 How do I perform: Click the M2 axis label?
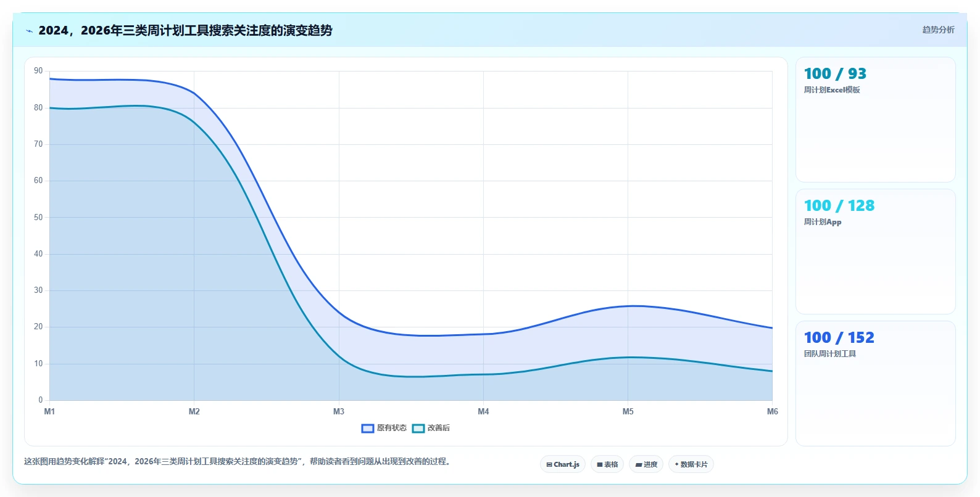coord(194,411)
